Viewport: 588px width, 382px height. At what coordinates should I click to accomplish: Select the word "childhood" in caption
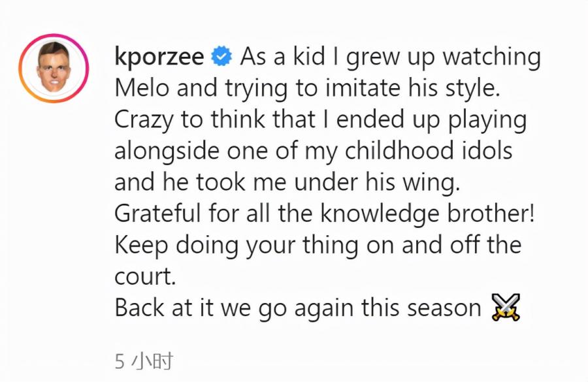[x=399, y=150]
